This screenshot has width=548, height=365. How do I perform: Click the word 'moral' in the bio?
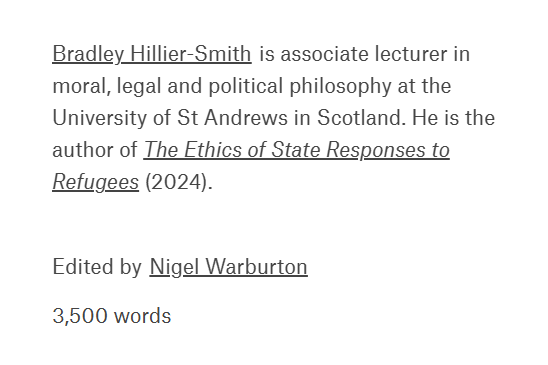pos(82,86)
